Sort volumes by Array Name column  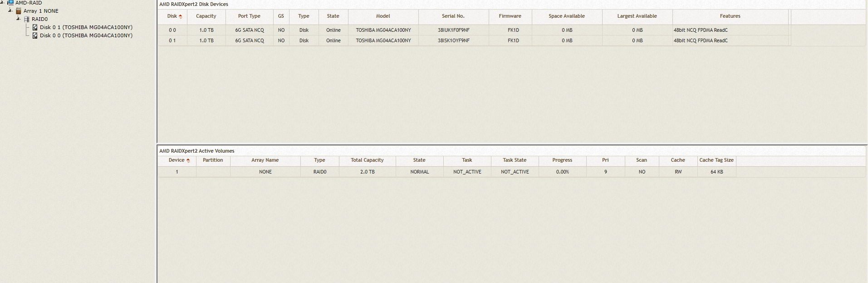tap(265, 160)
